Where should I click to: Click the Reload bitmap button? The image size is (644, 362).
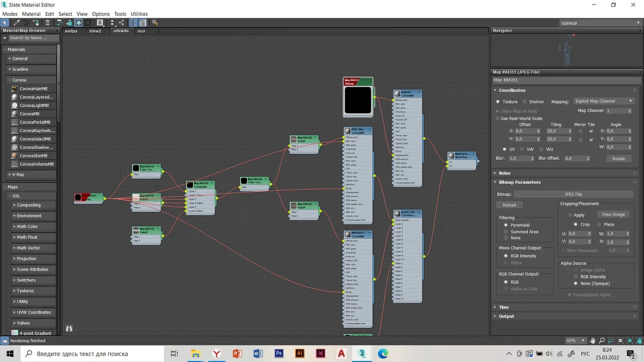tap(509, 205)
